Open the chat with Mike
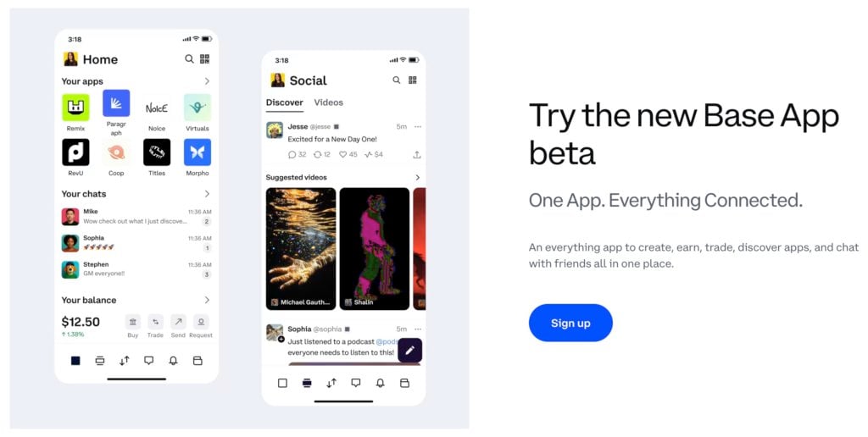The height and width of the screenshot is (437, 868). click(136, 216)
